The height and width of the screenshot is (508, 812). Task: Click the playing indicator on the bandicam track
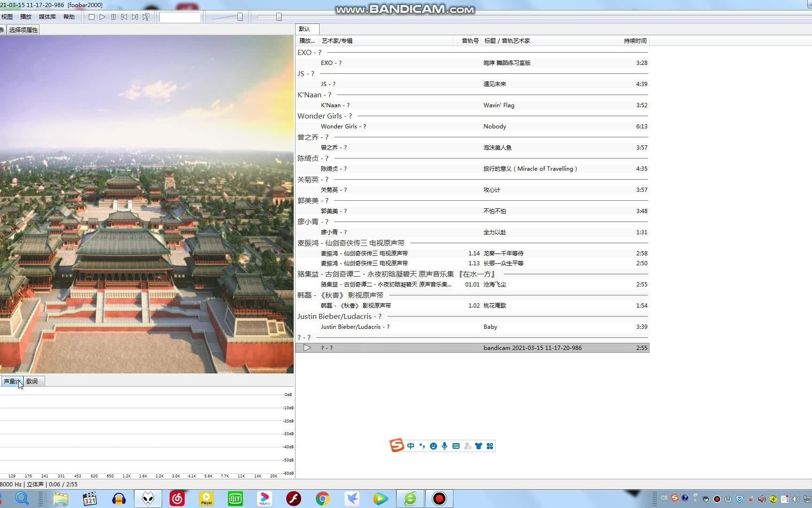pyautogui.click(x=307, y=348)
